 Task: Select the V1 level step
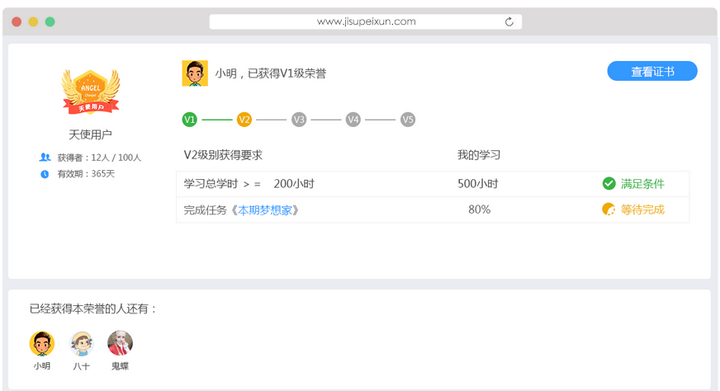tap(190, 120)
